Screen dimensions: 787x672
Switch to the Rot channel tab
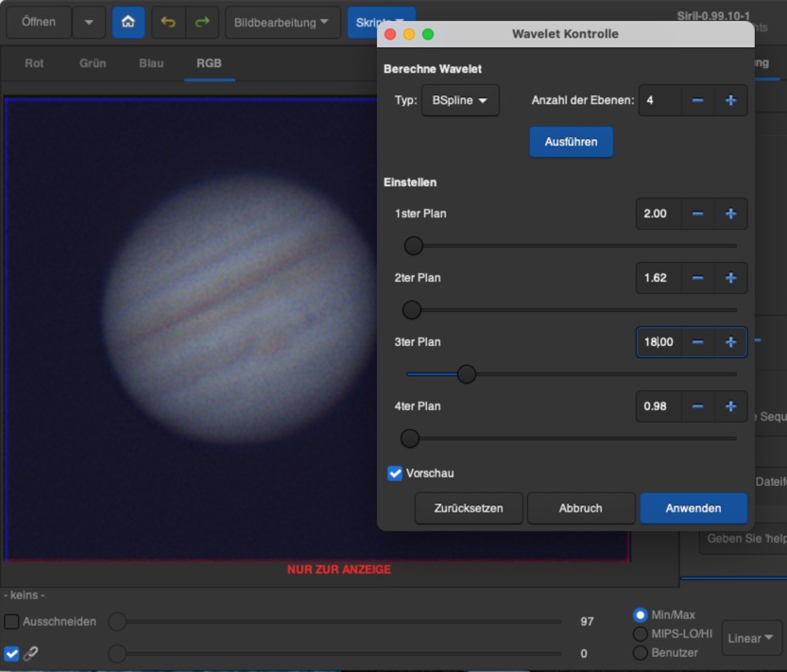click(x=35, y=63)
